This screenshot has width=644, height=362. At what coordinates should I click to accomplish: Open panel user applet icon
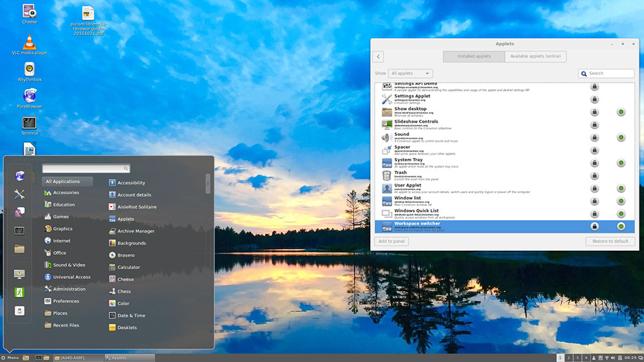[593, 358]
